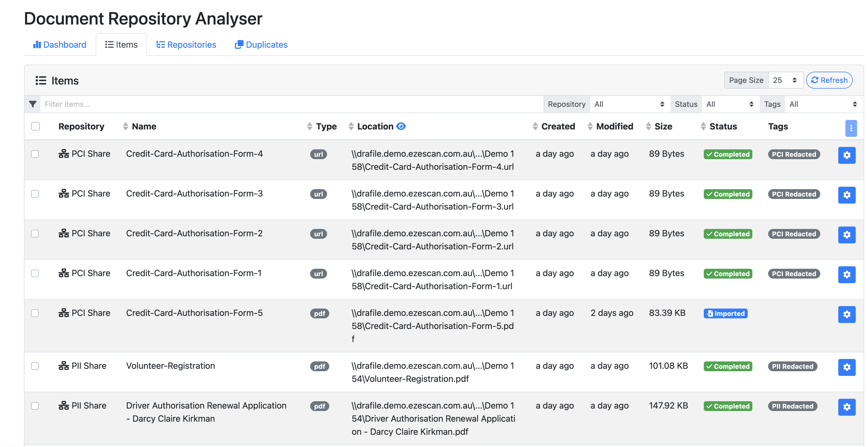868x447 pixels.
Task: Tick the select-all header checkbox
Action: coord(35,126)
